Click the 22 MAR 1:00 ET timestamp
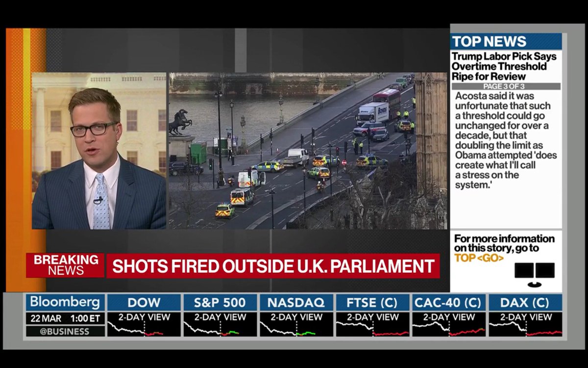This screenshot has height=368, width=588. pyautogui.click(x=65, y=318)
